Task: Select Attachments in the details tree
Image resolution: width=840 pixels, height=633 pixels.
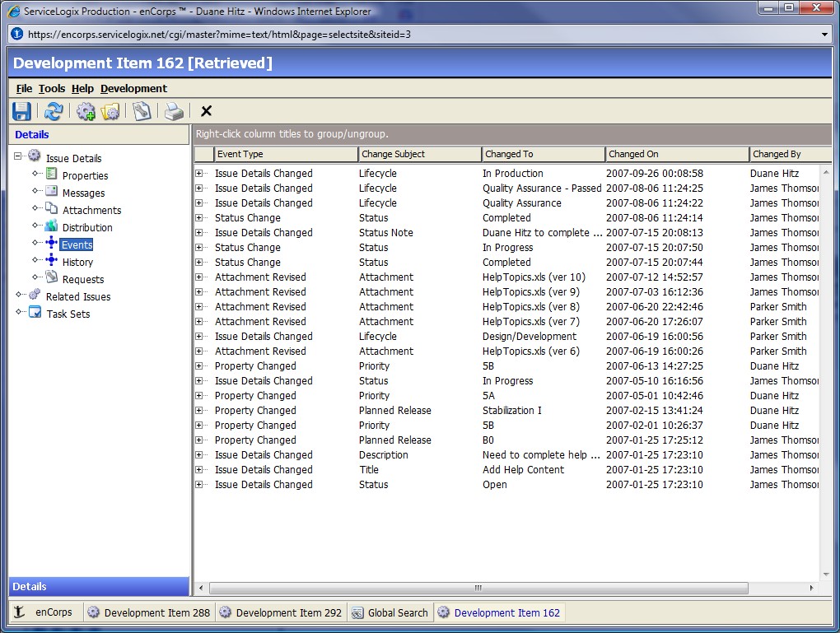Action: tap(91, 211)
